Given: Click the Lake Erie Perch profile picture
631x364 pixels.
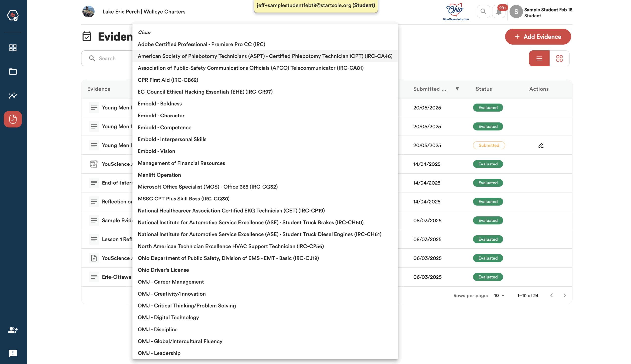Looking at the screenshot, I should click(x=88, y=12).
